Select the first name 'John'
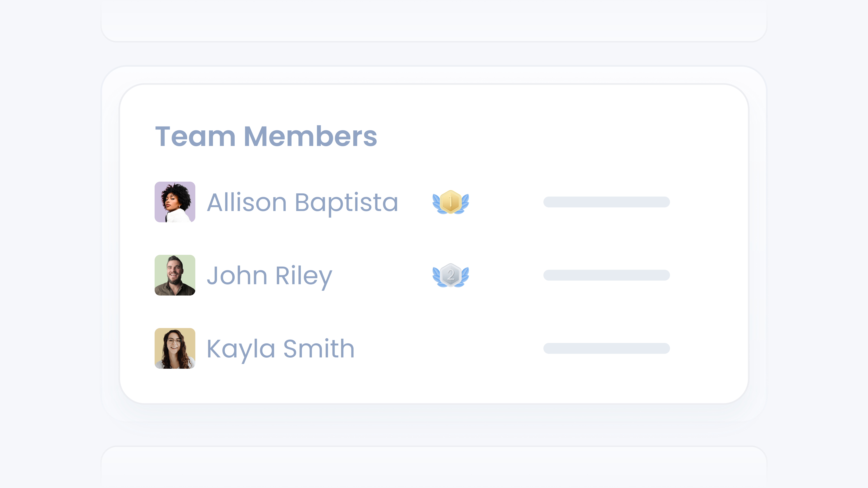 237,275
